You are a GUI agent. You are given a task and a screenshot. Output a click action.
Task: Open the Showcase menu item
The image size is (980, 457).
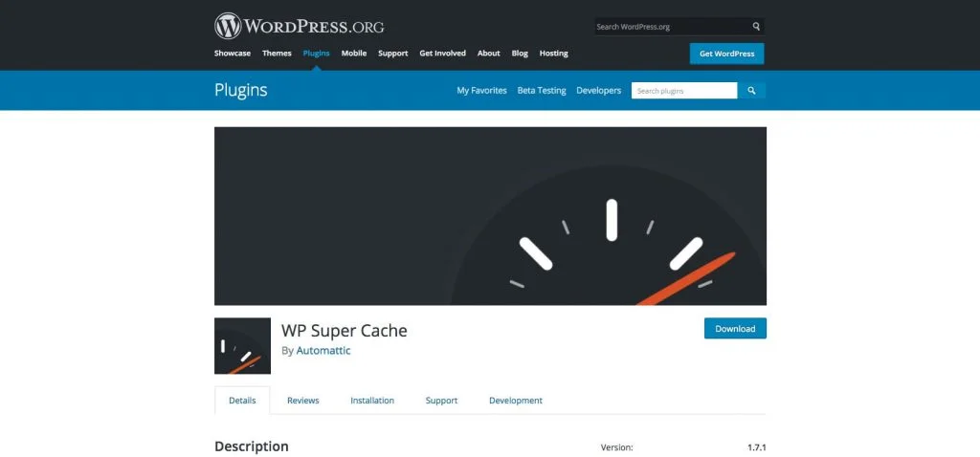(x=233, y=54)
